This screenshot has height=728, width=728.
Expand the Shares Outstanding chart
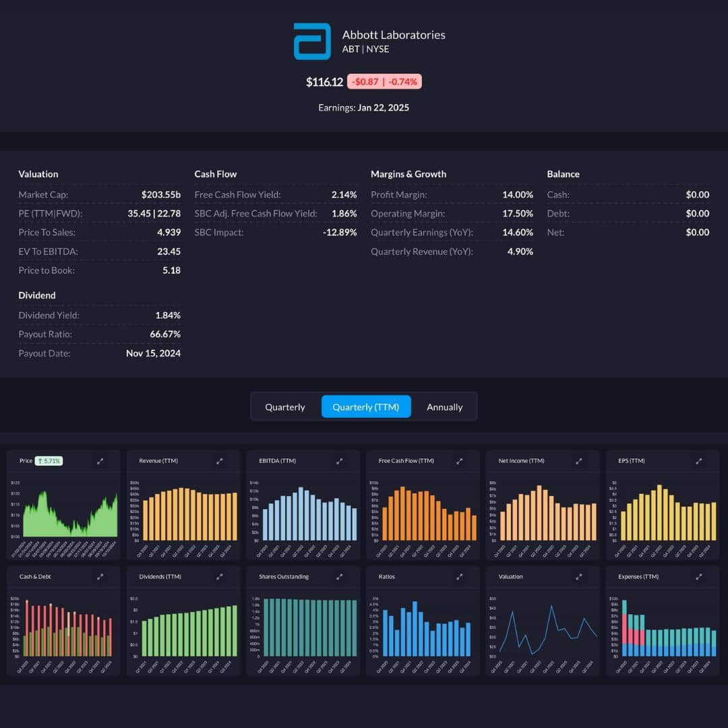tap(339, 576)
